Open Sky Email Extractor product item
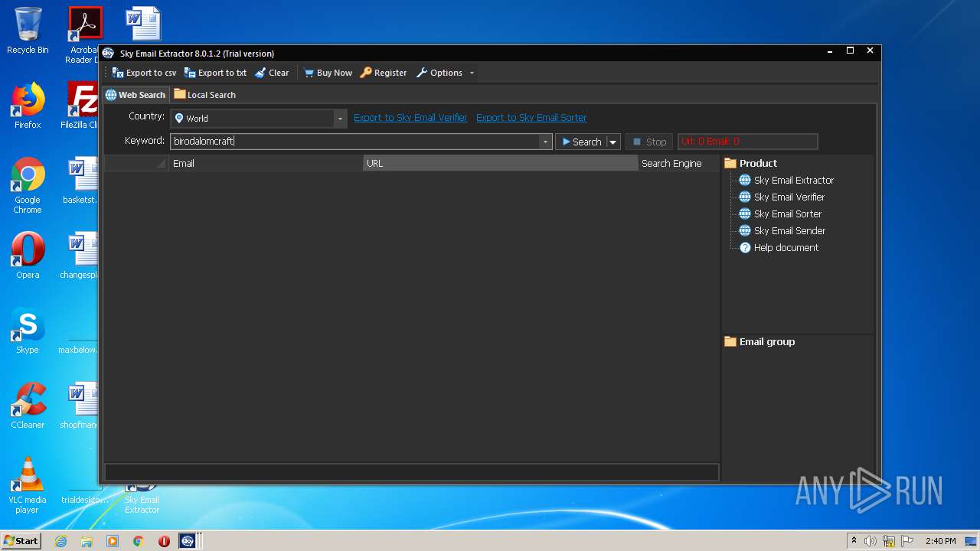 (x=786, y=181)
